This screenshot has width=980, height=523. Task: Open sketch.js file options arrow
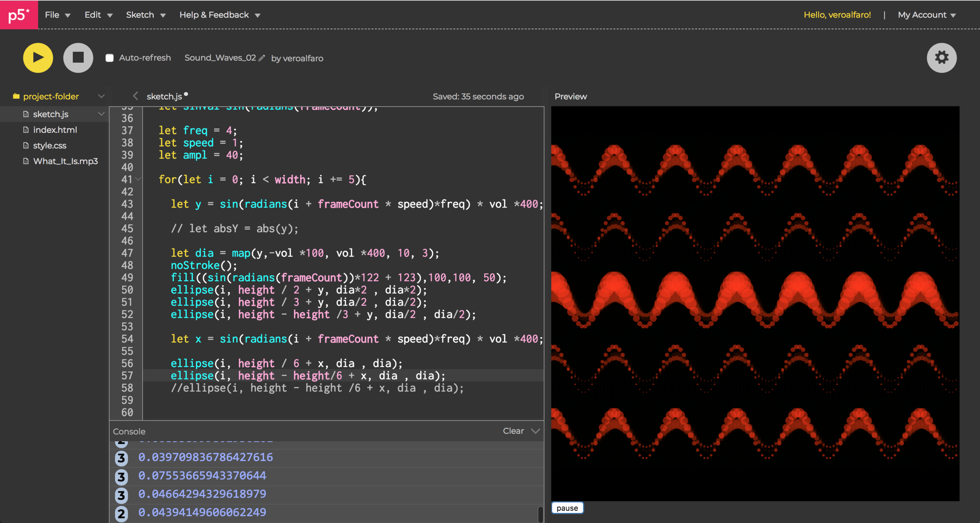pos(101,114)
